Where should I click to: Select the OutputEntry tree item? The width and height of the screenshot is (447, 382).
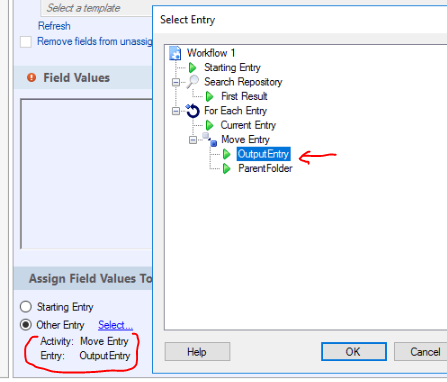tap(263, 154)
